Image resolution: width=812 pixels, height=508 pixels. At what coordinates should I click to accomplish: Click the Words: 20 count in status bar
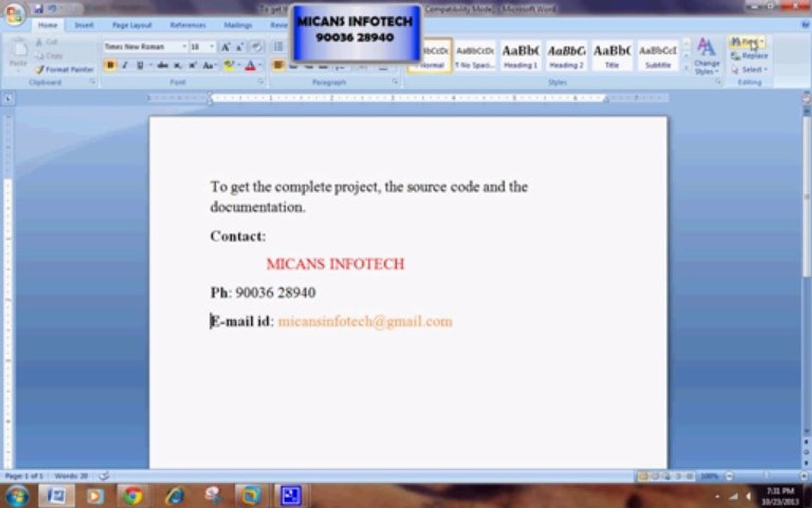click(x=71, y=476)
